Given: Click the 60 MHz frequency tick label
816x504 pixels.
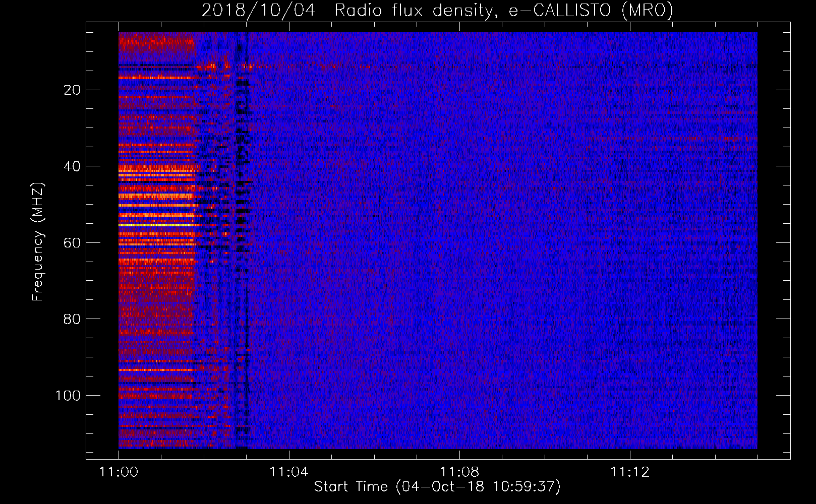Looking at the screenshot, I should 73,243.
